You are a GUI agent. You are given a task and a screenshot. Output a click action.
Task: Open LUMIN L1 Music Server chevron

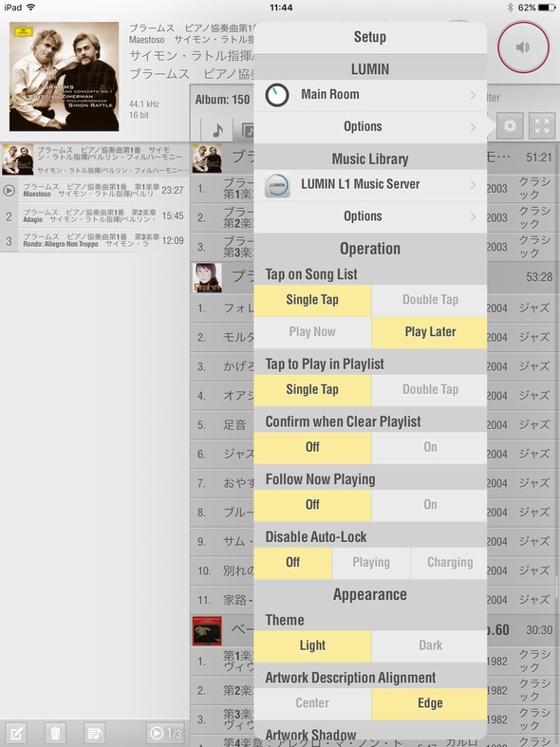pyautogui.click(x=473, y=184)
